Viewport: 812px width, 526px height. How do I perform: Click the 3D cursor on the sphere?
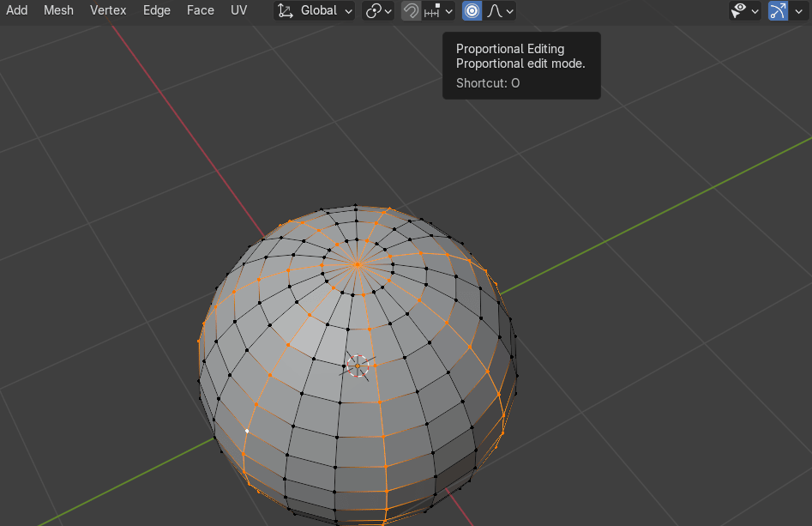tap(358, 366)
